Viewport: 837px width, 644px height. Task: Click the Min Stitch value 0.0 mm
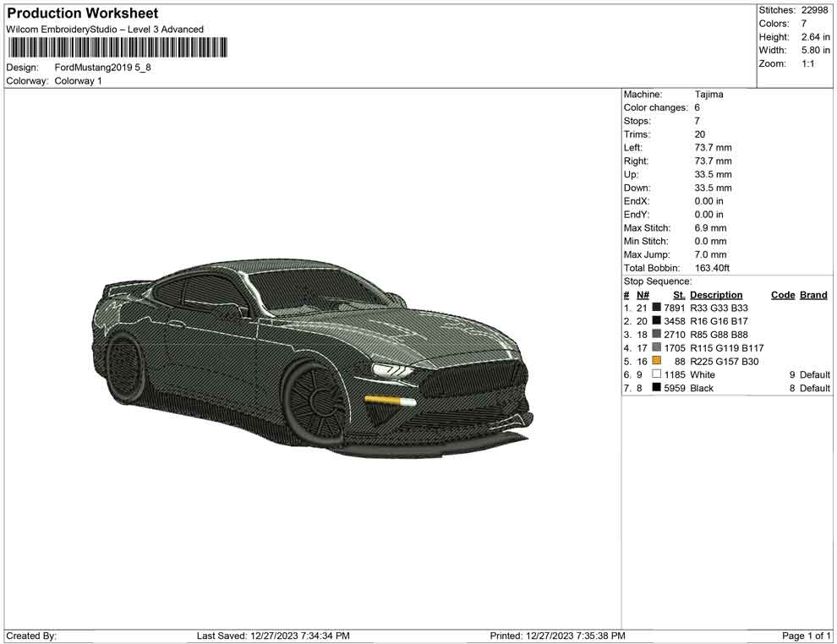[x=710, y=241]
